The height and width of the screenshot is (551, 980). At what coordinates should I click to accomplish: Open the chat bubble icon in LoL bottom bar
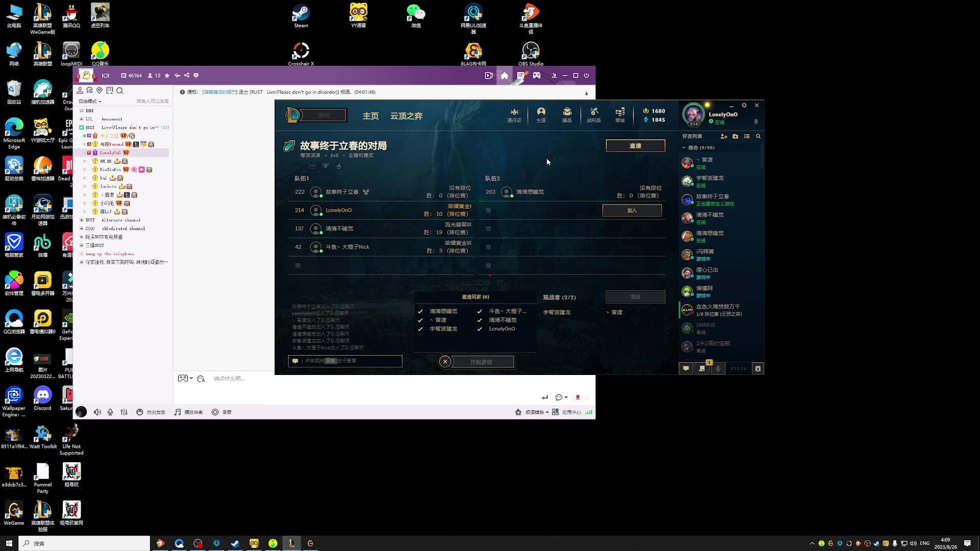pyautogui.click(x=686, y=368)
